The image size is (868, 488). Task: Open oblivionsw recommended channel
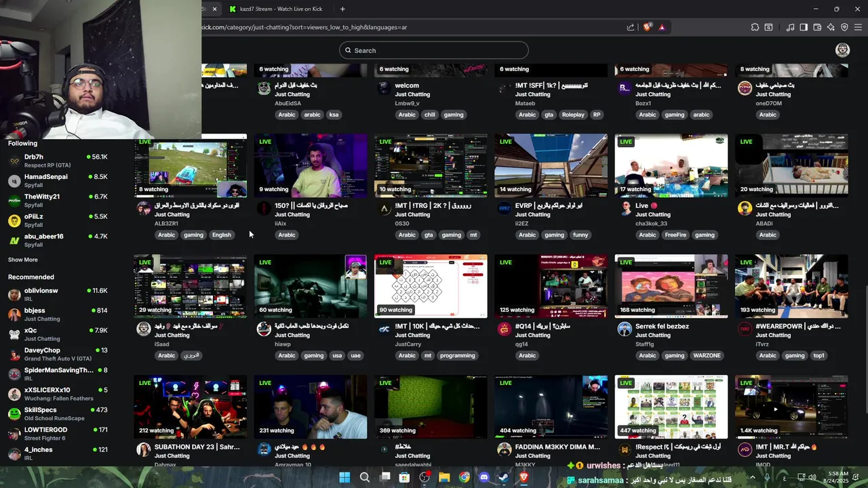point(58,294)
